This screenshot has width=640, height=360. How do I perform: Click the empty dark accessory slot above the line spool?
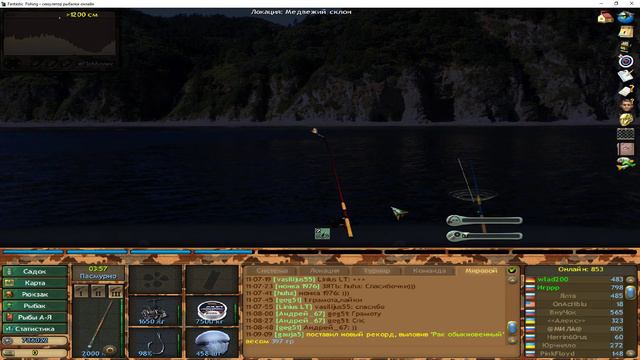[x=212, y=280]
